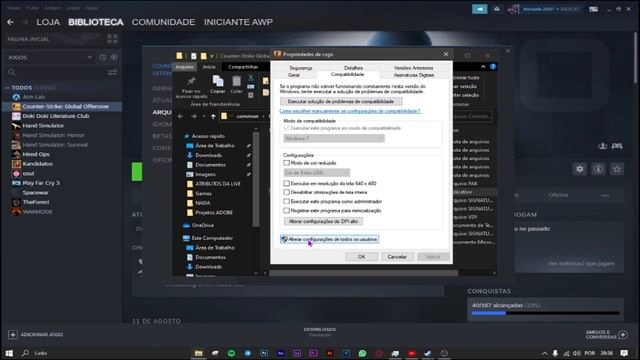640x360 pixels.
Task: Check Registrar este programa para reinicialização
Action: coord(287,211)
